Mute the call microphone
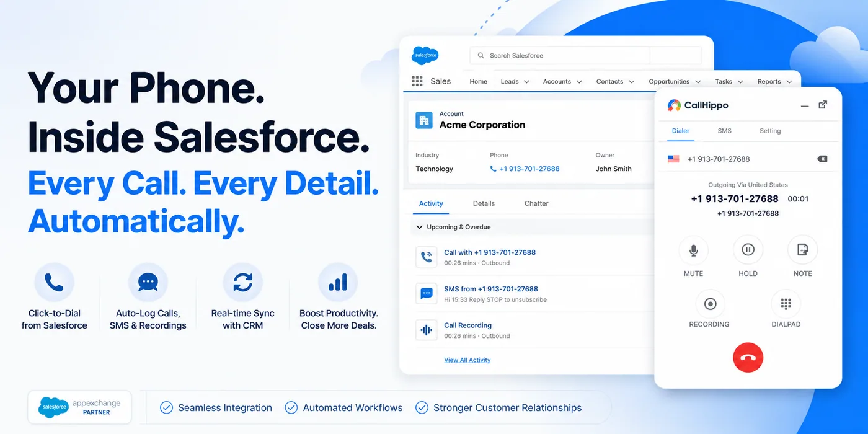This screenshot has height=434, width=868. click(694, 250)
